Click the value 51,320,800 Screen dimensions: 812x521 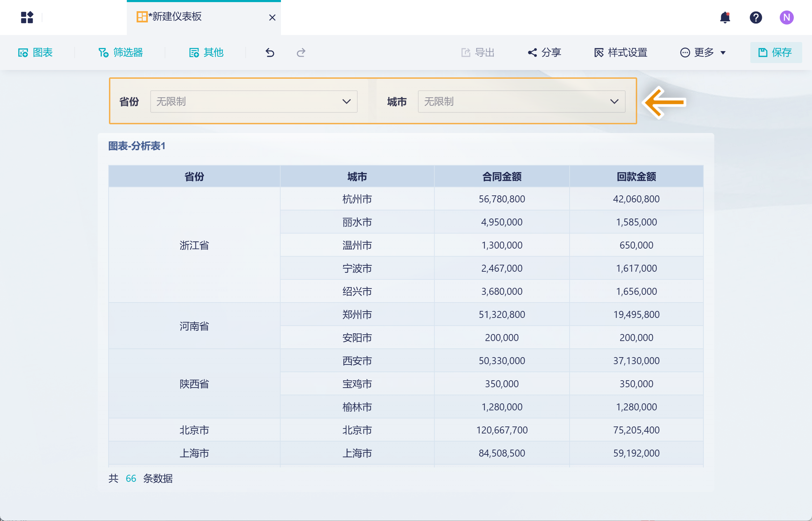(x=502, y=314)
